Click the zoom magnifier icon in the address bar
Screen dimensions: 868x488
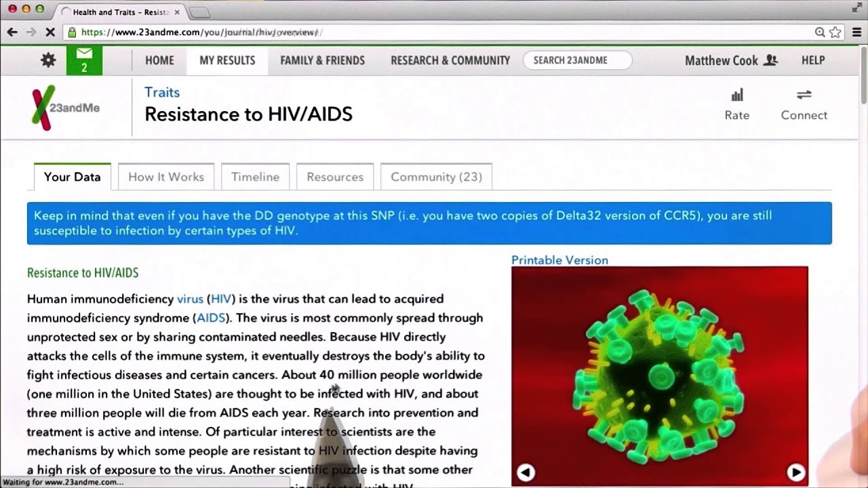click(x=820, y=32)
